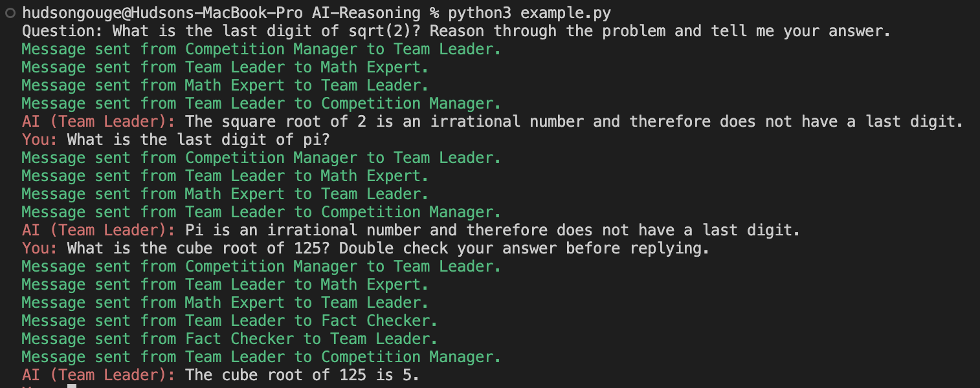Click "The cube root of 125 is 5."
Image resolution: width=980 pixels, height=388 pixels.
tap(302, 375)
